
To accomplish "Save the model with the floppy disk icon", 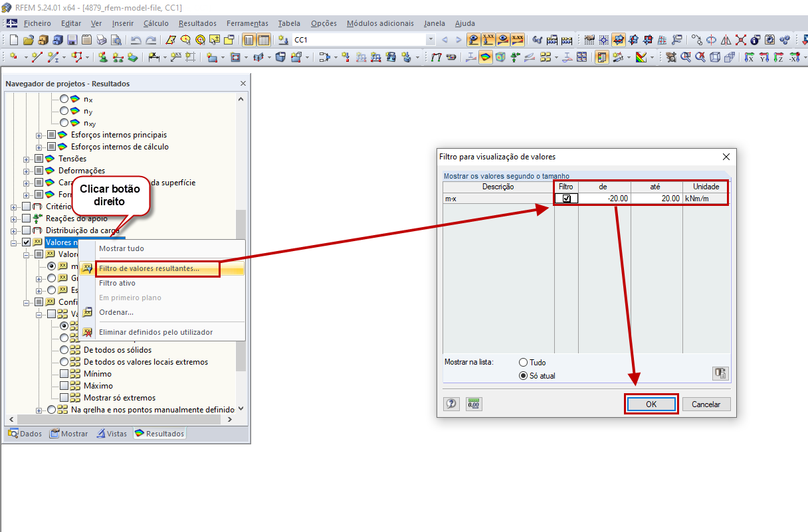I will [x=72, y=40].
